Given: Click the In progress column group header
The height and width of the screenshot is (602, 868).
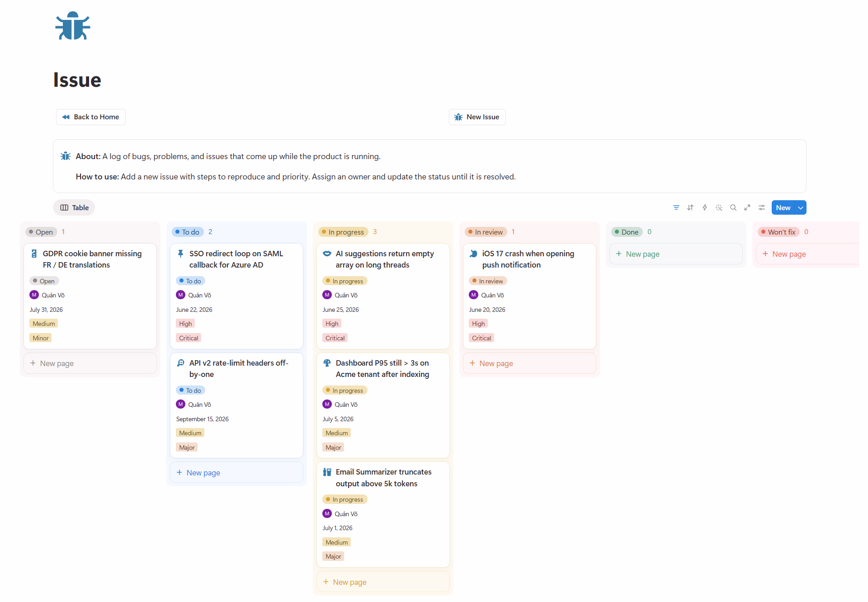Looking at the screenshot, I should pos(343,232).
